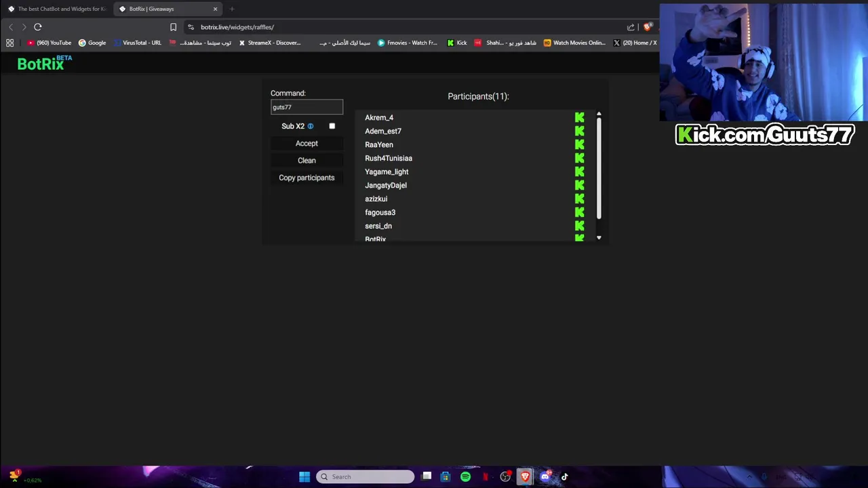Image resolution: width=868 pixels, height=488 pixels.
Task: Open the YouTube bookmark
Action: click(50, 43)
